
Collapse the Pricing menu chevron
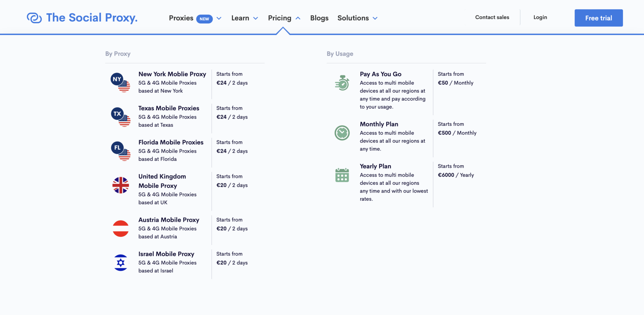(298, 18)
